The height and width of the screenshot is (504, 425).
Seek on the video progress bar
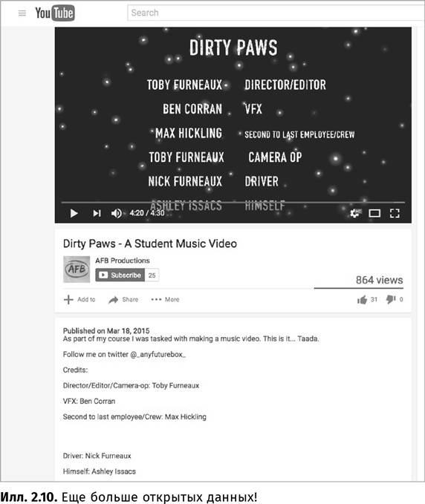pos(233,203)
